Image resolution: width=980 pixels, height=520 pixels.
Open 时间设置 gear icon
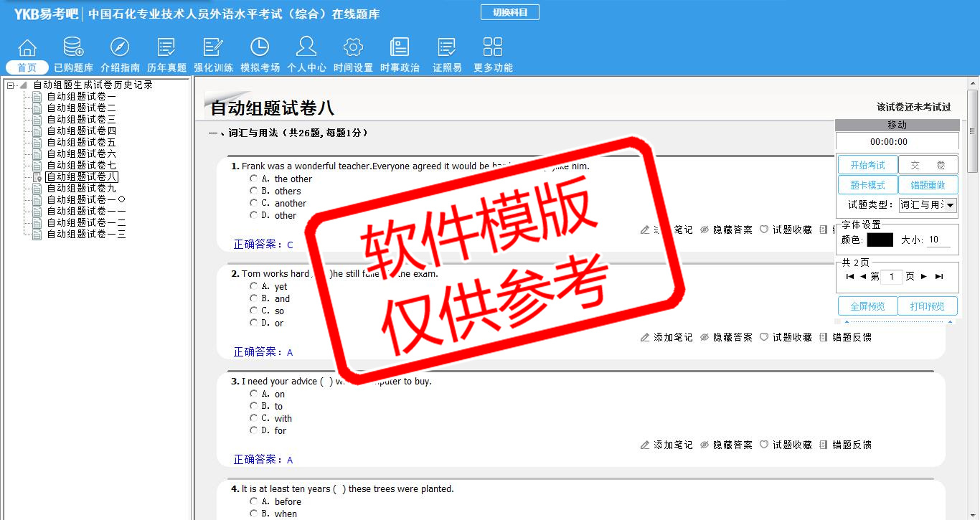[x=353, y=48]
